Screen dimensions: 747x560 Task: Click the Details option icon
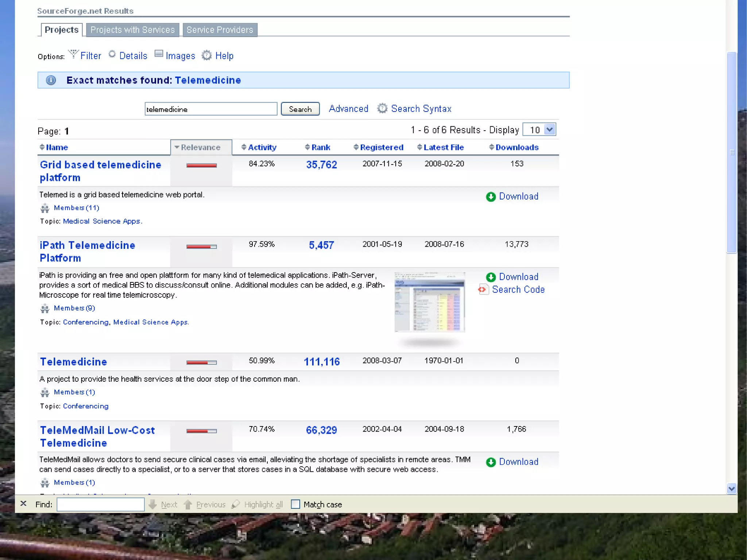112,54
